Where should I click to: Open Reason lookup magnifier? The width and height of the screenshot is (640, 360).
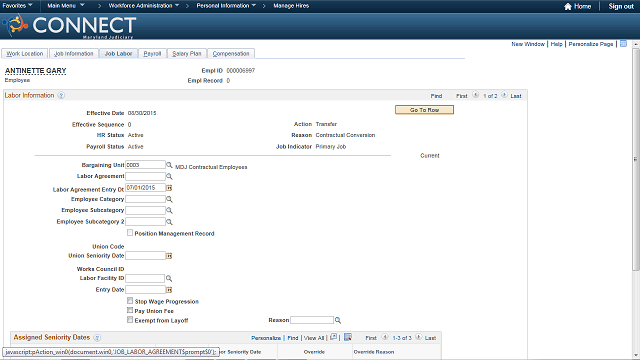click(x=338, y=320)
